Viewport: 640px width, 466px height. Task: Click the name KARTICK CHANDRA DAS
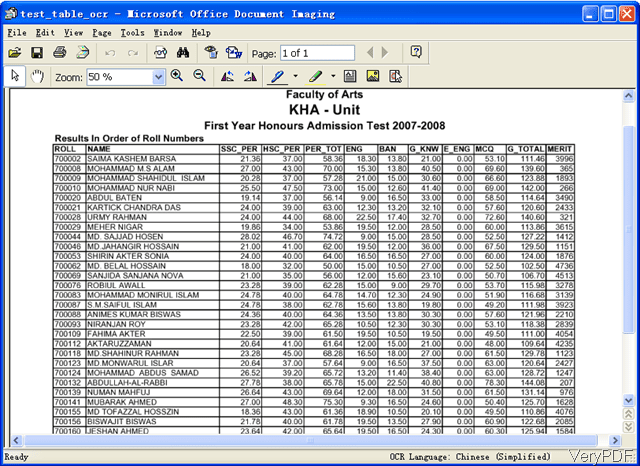[134, 207]
